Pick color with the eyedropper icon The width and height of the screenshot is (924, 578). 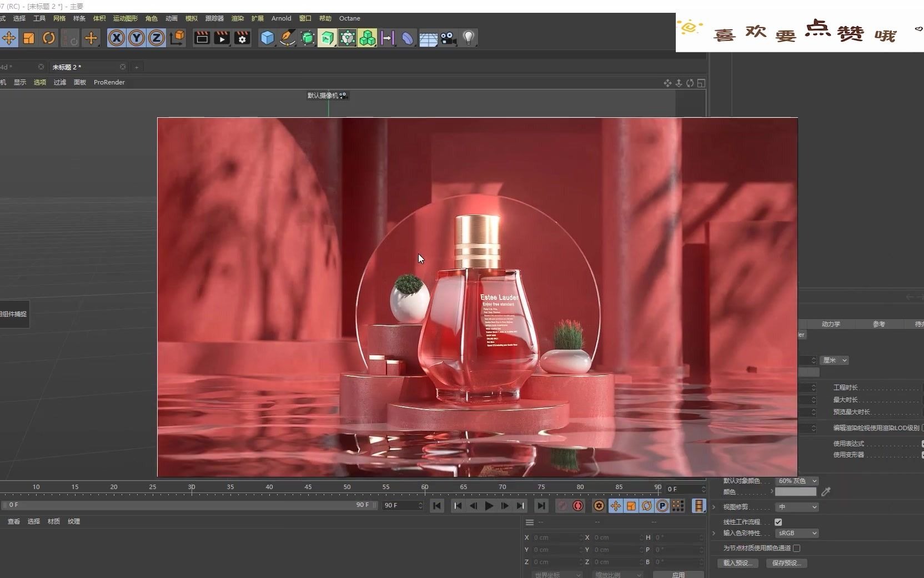coord(826,492)
